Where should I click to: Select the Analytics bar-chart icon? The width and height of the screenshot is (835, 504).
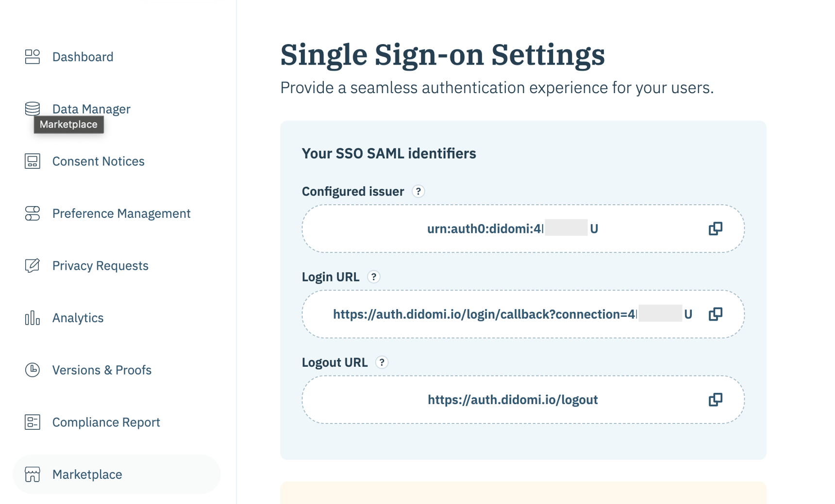click(x=32, y=318)
